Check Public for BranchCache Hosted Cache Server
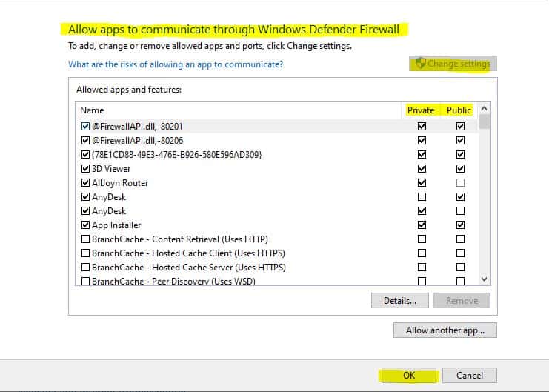 click(460, 268)
